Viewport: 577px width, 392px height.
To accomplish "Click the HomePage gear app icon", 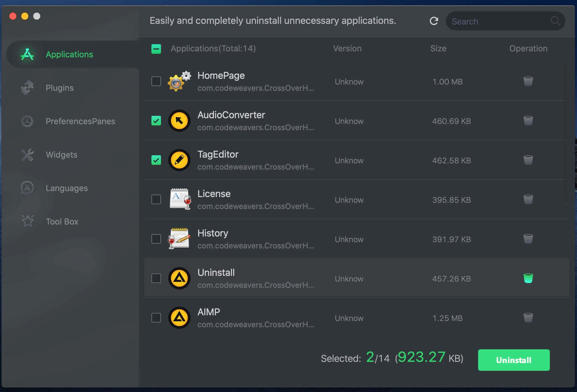I will (x=179, y=81).
